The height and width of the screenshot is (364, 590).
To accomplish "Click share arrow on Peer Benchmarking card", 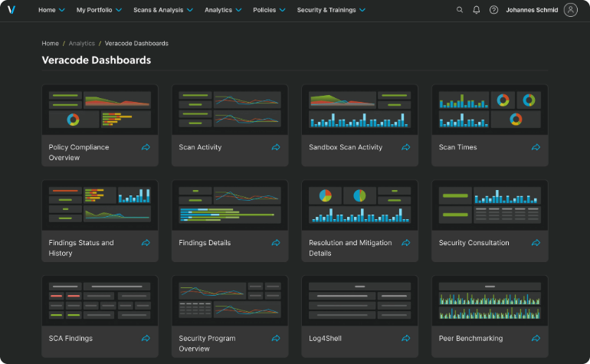I will 536,338.
